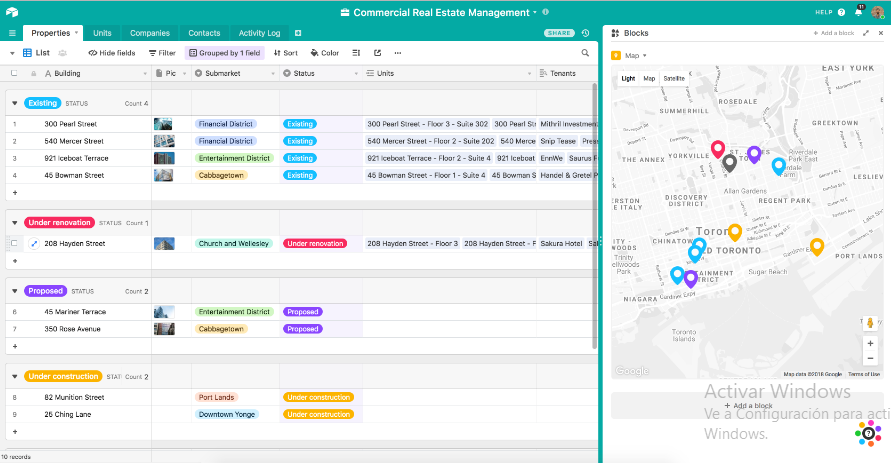Image resolution: width=891 pixels, height=463 pixels.
Task: Click the Filter button
Action: click(163, 53)
